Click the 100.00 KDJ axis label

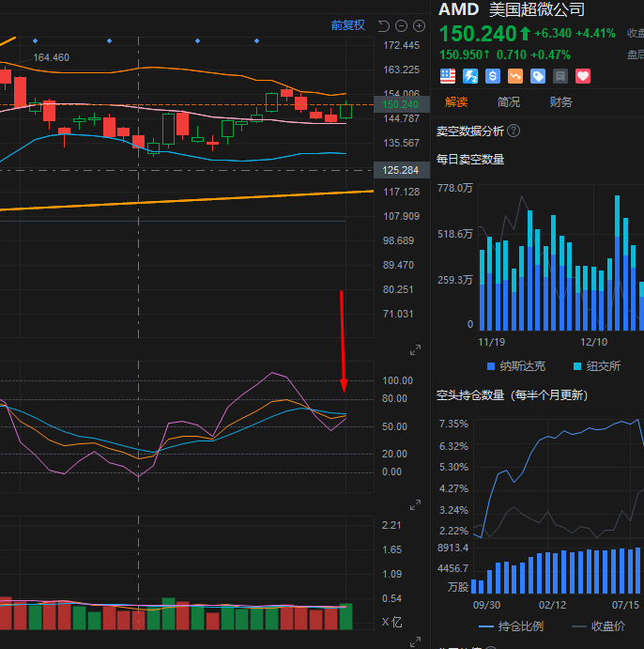pyautogui.click(x=397, y=380)
